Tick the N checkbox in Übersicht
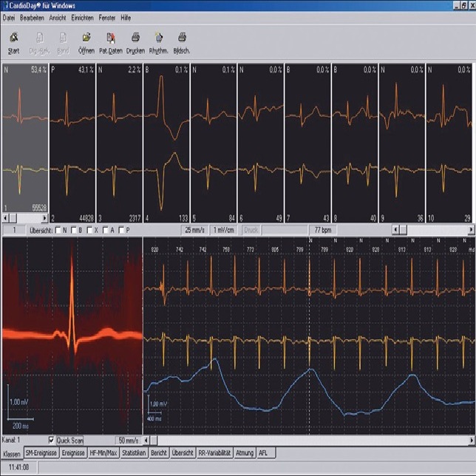The height and width of the screenshot is (476, 476). (x=58, y=230)
